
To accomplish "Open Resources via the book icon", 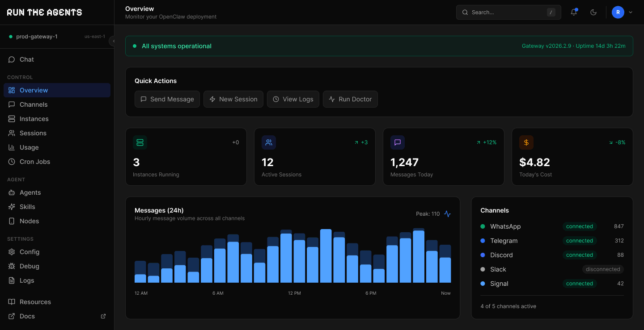I will pyautogui.click(x=13, y=301).
